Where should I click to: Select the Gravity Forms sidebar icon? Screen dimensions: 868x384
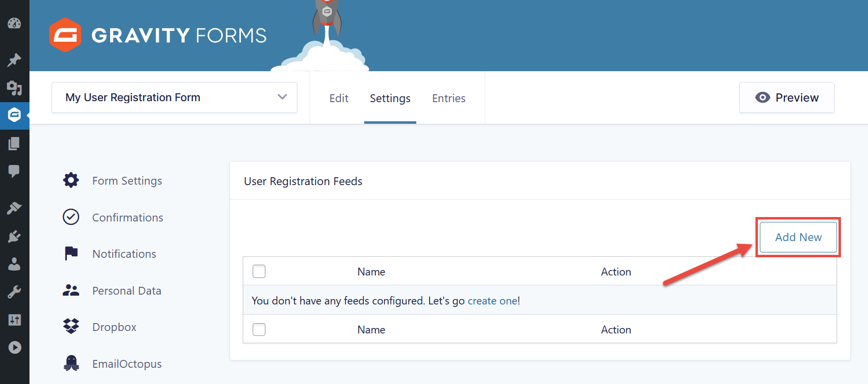(x=14, y=115)
